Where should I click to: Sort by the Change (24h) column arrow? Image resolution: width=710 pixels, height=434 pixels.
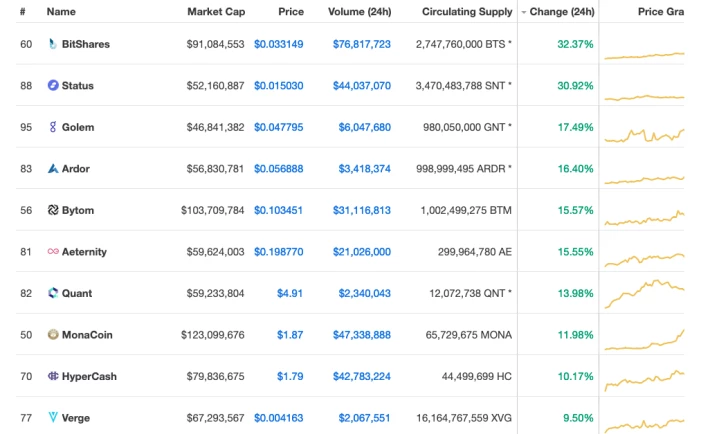pos(523,12)
